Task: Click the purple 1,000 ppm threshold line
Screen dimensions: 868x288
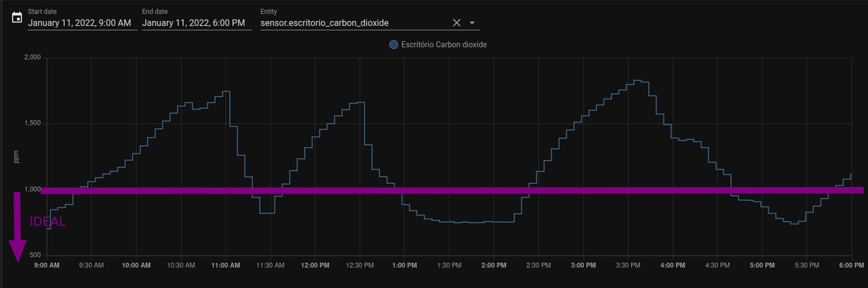Action: [x=448, y=191]
